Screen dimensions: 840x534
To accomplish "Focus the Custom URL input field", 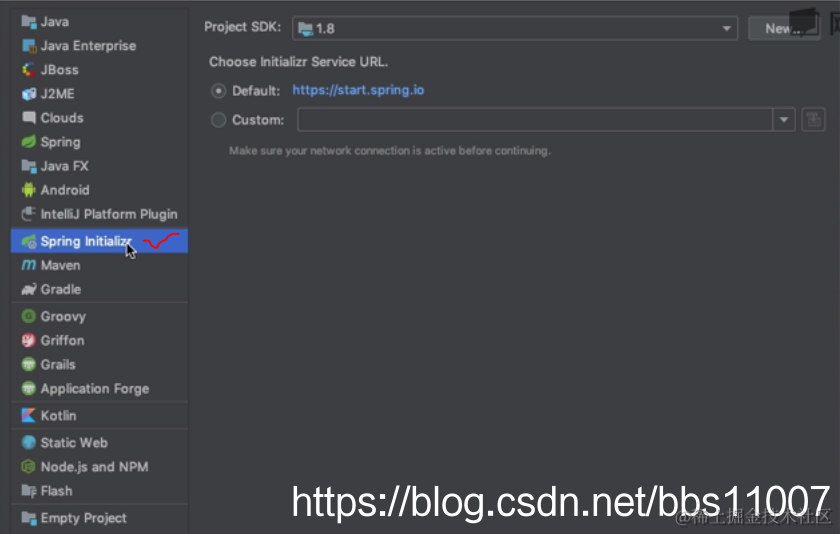I will point(535,119).
